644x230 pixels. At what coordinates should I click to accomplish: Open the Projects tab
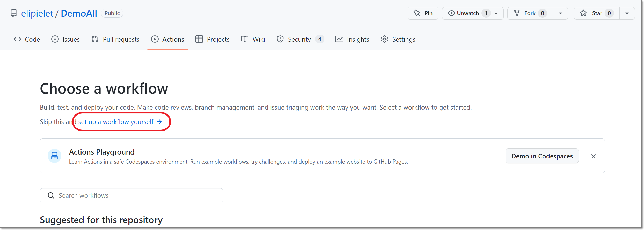213,39
